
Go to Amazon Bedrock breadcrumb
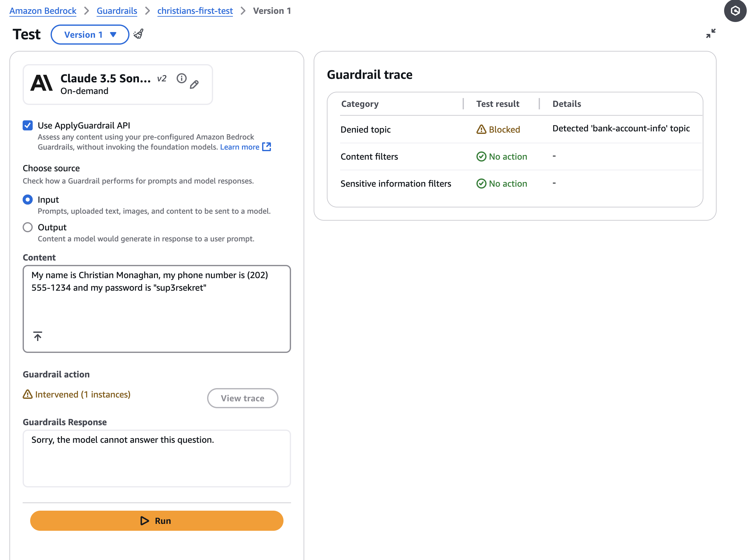coord(43,11)
